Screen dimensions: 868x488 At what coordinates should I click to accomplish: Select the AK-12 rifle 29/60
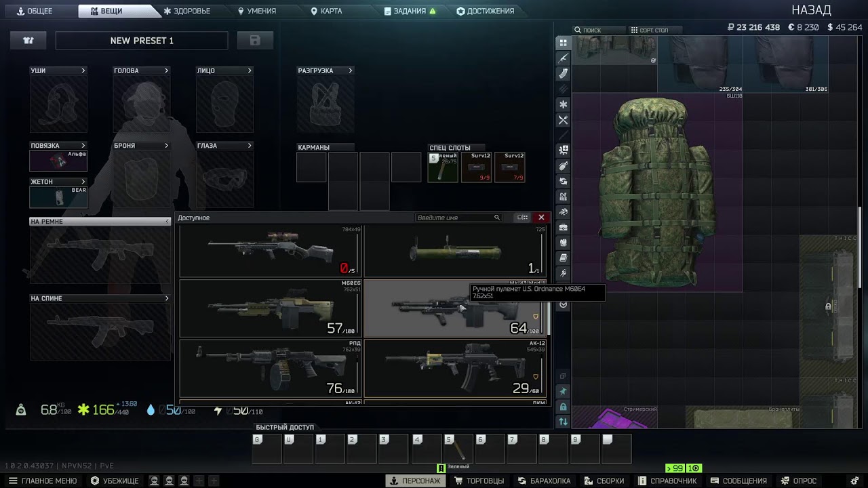455,368
